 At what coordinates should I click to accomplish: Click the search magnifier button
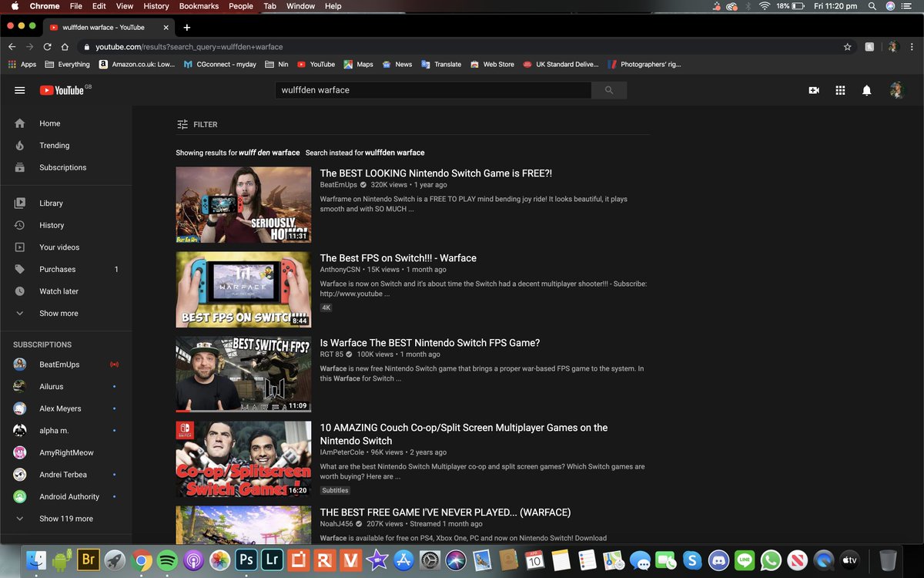[x=609, y=90]
